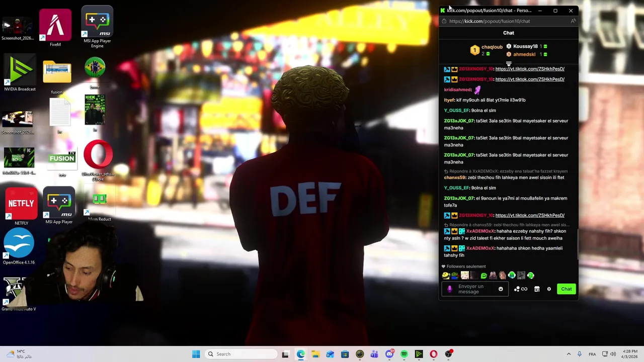The width and height of the screenshot is (644, 362).
Task: Open Microsoft Teams from the taskbar
Action: click(x=374, y=354)
